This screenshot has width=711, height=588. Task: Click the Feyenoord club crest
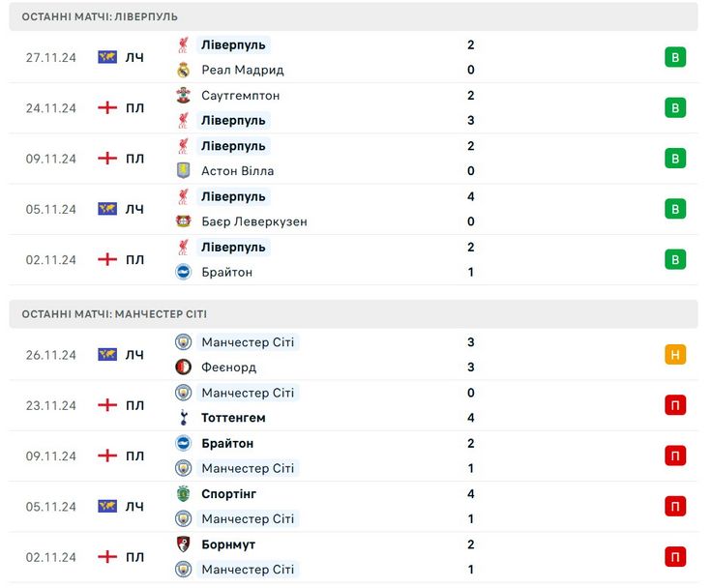[183, 367]
